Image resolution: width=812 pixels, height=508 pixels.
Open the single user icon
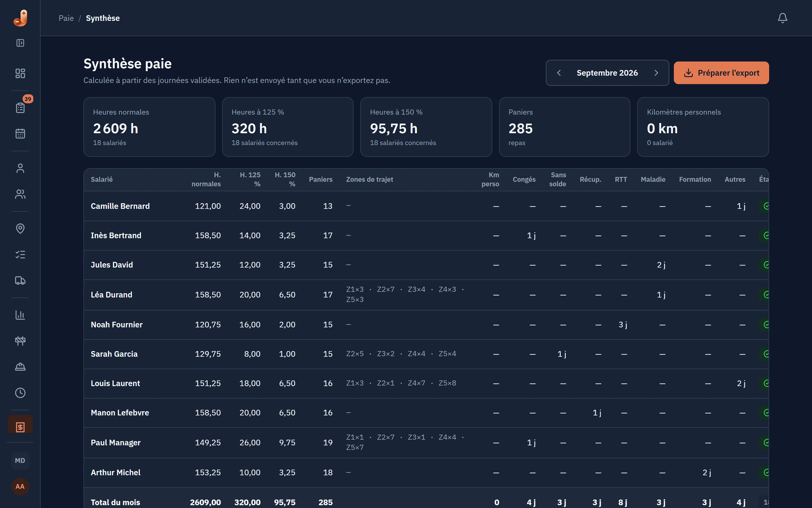21,168
